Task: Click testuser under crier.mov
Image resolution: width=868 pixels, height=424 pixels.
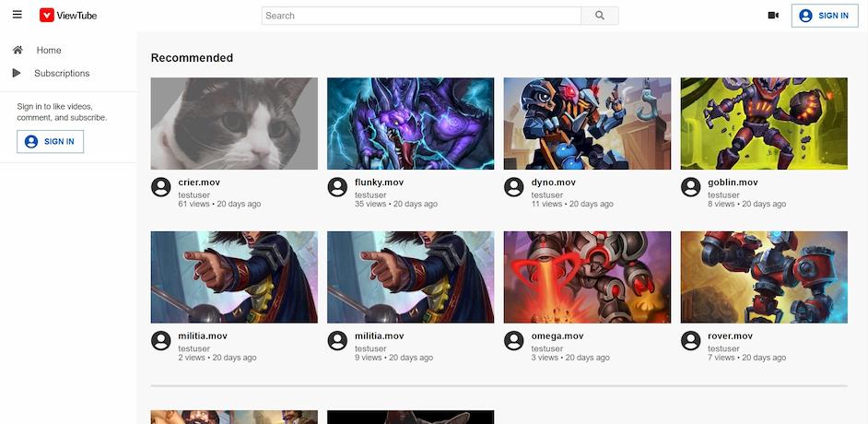Action: tap(194, 194)
